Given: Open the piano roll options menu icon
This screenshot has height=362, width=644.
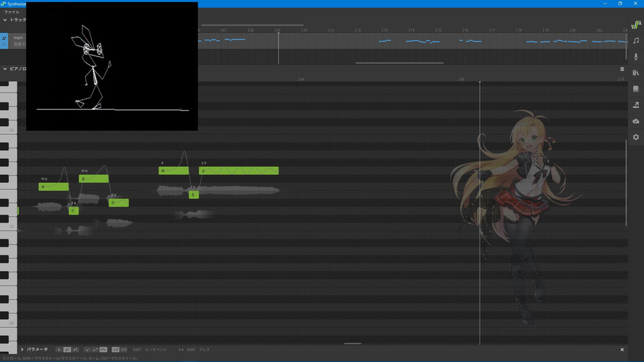Looking at the screenshot, I should (622, 69).
